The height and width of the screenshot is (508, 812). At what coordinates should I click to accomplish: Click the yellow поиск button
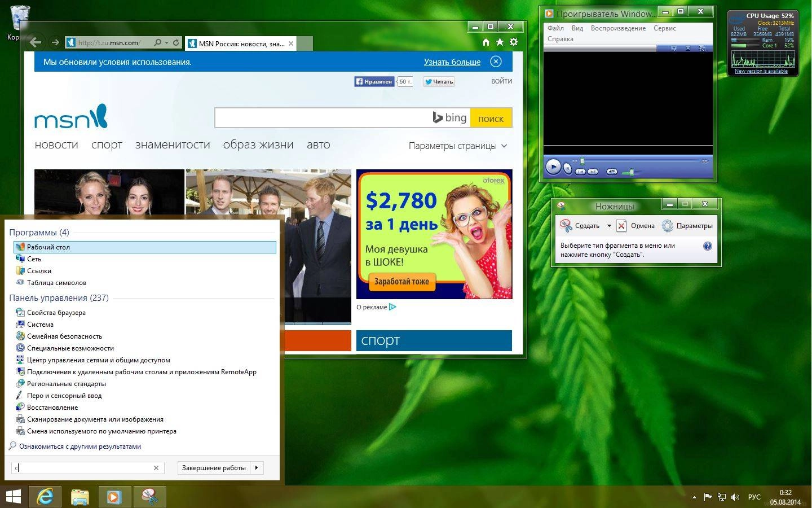pyautogui.click(x=491, y=118)
